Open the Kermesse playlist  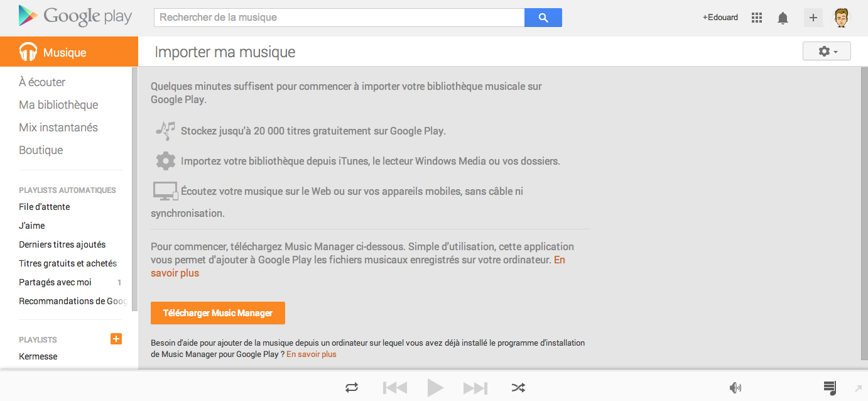(x=38, y=356)
